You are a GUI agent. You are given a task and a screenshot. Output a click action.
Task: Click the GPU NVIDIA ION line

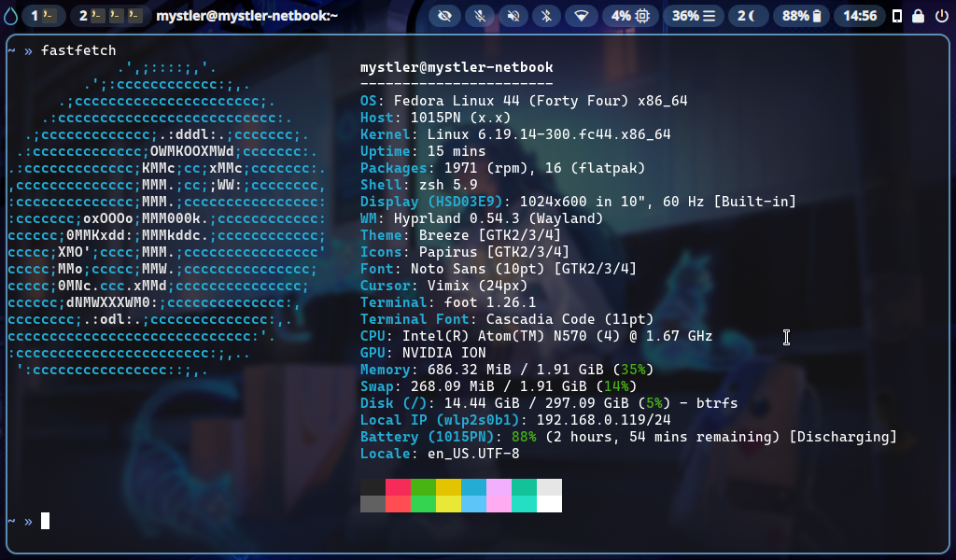(423, 353)
